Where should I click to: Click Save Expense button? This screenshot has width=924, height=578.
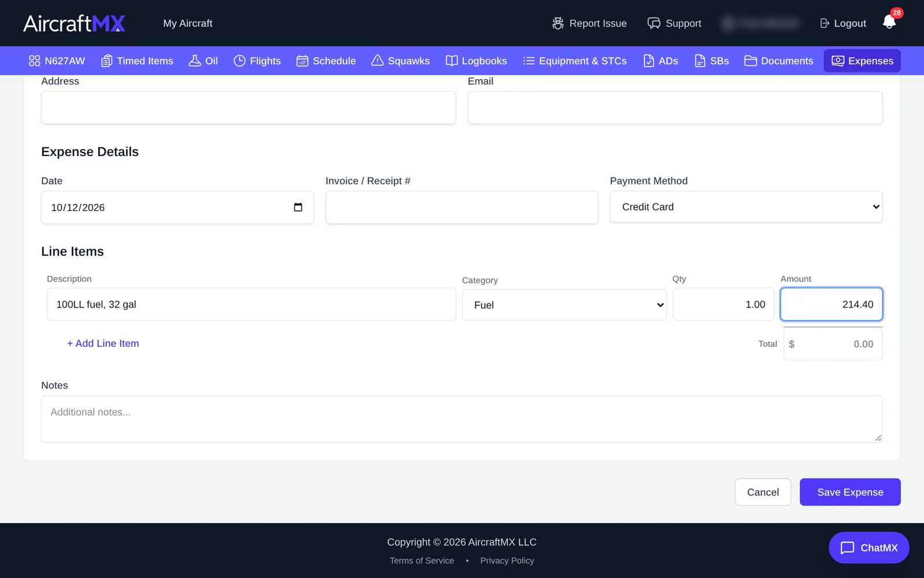coord(850,492)
